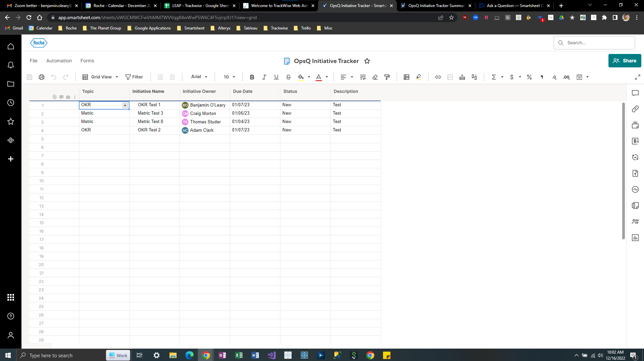Select the Format Painter tool

[387, 77]
